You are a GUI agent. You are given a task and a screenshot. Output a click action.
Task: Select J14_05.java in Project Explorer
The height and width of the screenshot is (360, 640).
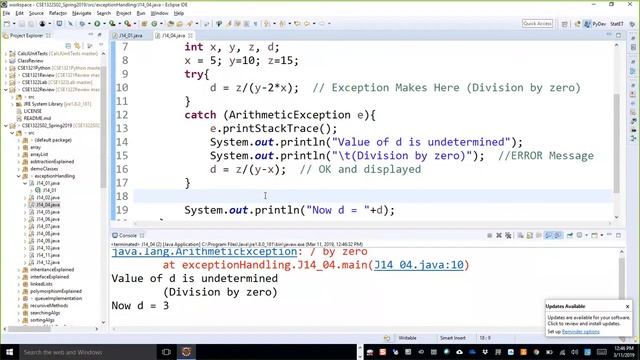[x=48, y=212]
